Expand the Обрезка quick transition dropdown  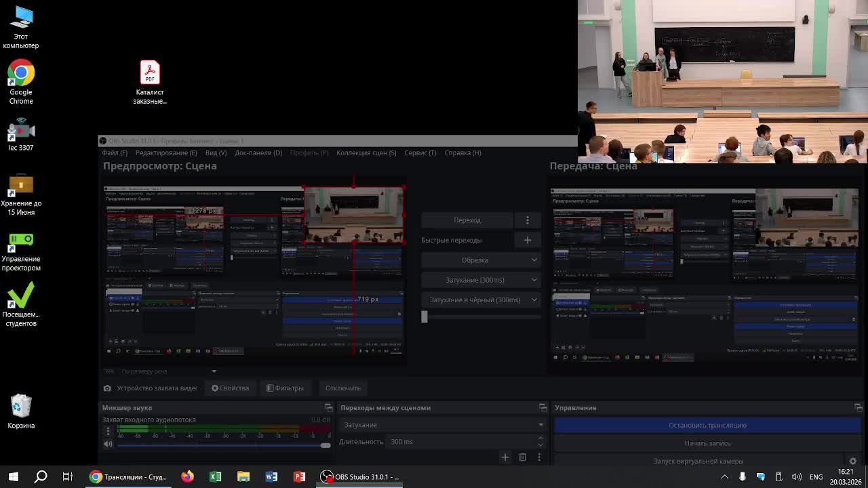coord(481,260)
